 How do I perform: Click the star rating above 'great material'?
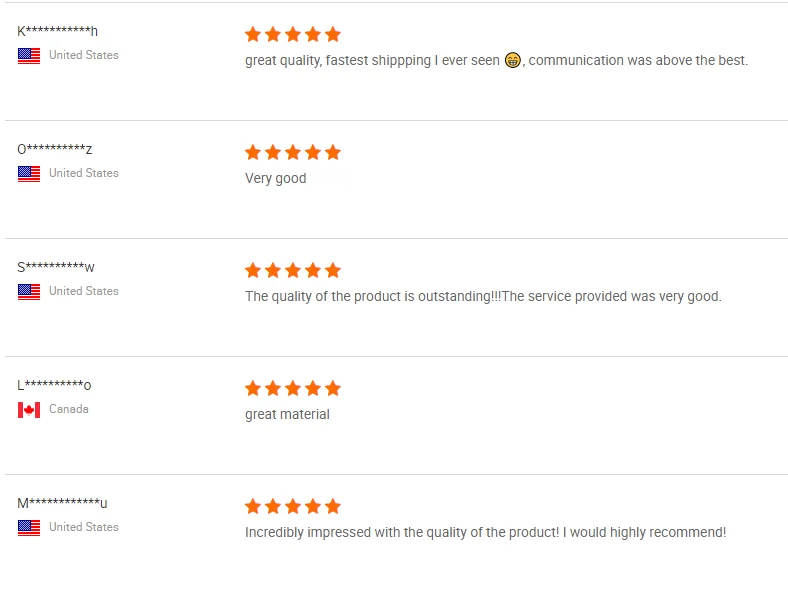[x=292, y=388]
